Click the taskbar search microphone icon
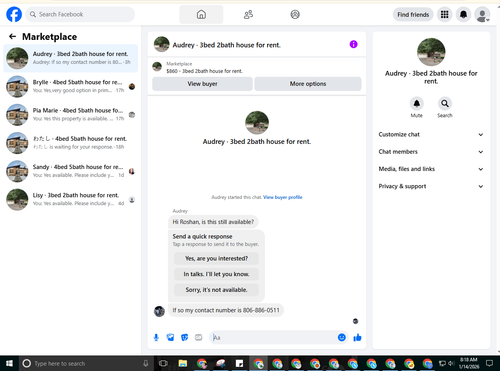This screenshot has height=371, width=500. pyautogui.click(x=146, y=363)
